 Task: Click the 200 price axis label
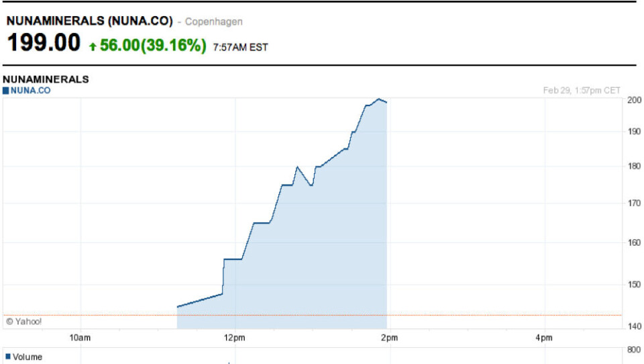coord(634,100)
